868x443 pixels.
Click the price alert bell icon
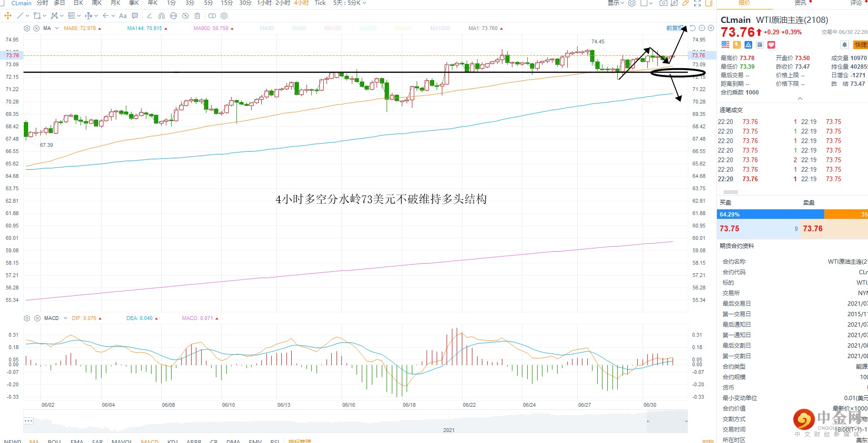(x=845, y=45)
